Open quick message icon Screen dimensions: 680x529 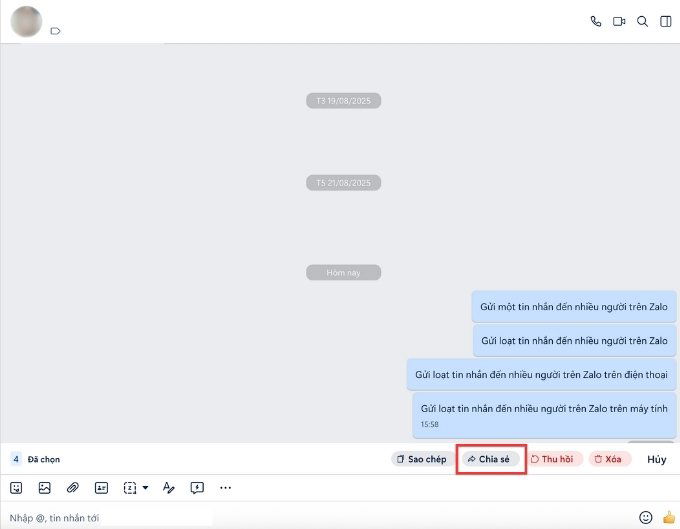(x=197, y=488)
